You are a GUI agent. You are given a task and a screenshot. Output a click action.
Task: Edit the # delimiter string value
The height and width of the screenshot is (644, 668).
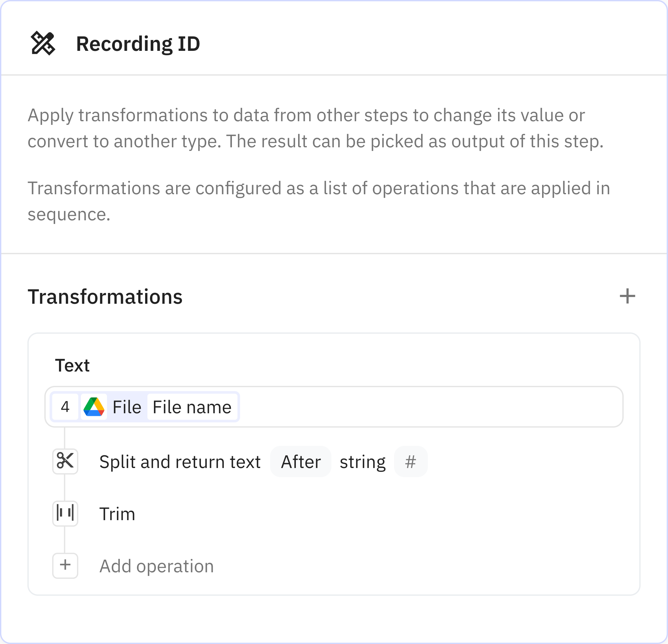point(410,462)
